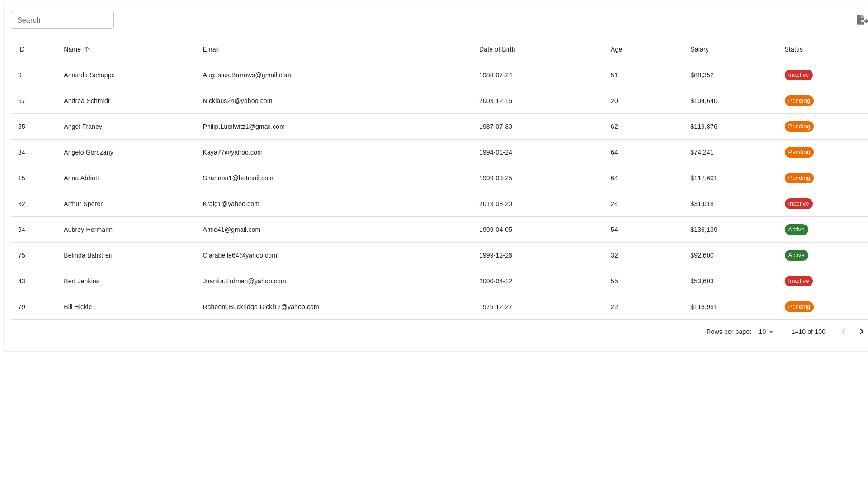Click Pending status chip for Andrea Schmidt

[799, 101]
